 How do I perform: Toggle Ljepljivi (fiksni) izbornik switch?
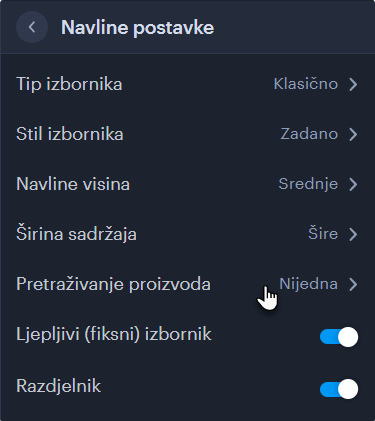(339, 337)
